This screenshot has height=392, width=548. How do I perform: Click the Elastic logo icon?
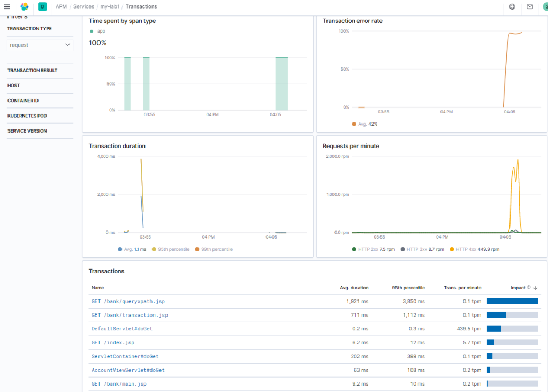[25, 6]
